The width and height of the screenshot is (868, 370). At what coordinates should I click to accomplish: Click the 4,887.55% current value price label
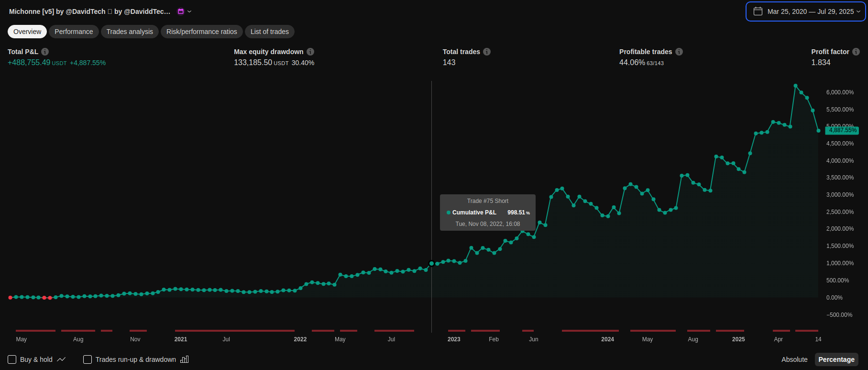pos(842,130)
